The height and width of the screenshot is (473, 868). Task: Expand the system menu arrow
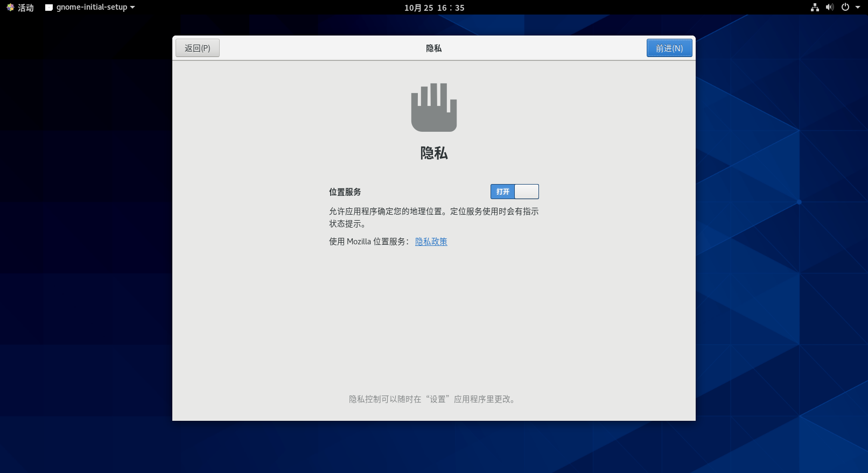(x=858, y=8)
